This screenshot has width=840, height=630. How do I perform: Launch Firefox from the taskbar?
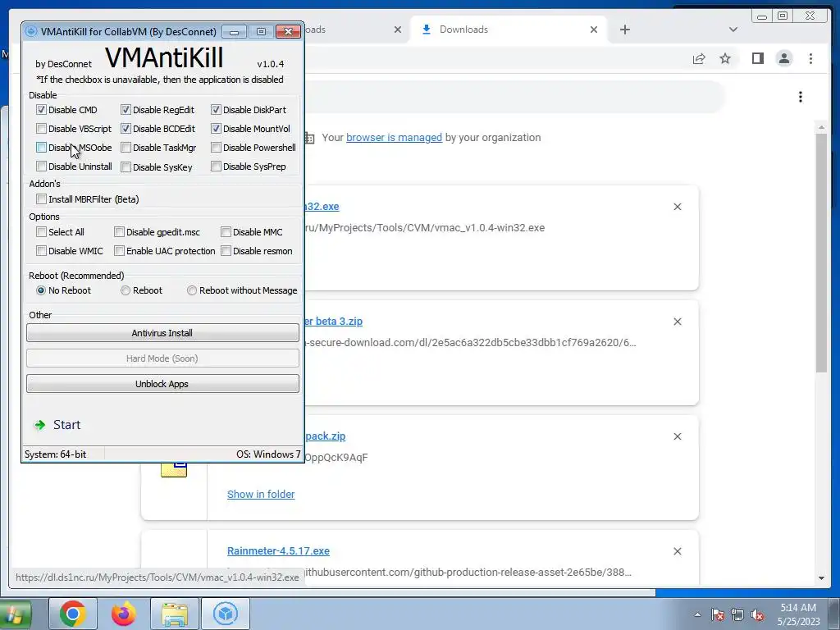point(124,614)
